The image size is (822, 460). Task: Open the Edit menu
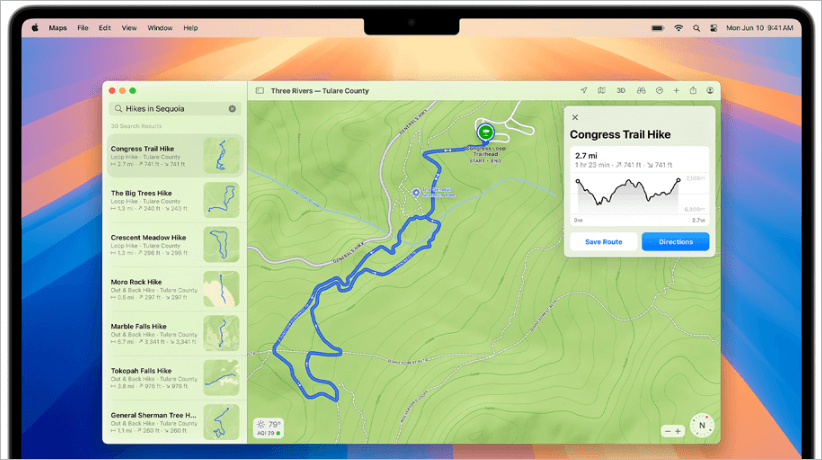pos(105,28)
